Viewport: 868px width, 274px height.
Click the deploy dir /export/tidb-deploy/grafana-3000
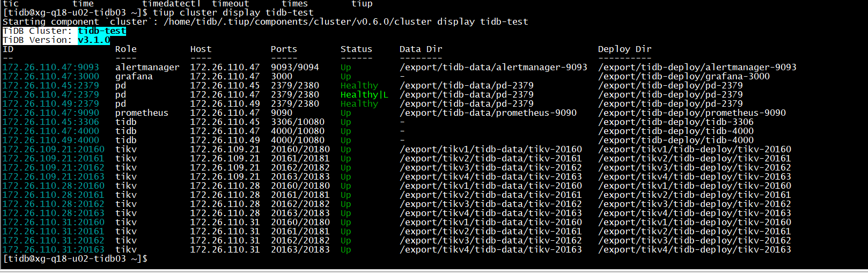[684, 77]
